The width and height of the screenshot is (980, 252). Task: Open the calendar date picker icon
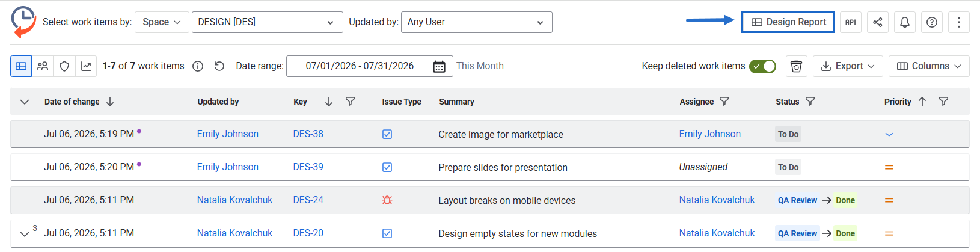pos(439,66)
